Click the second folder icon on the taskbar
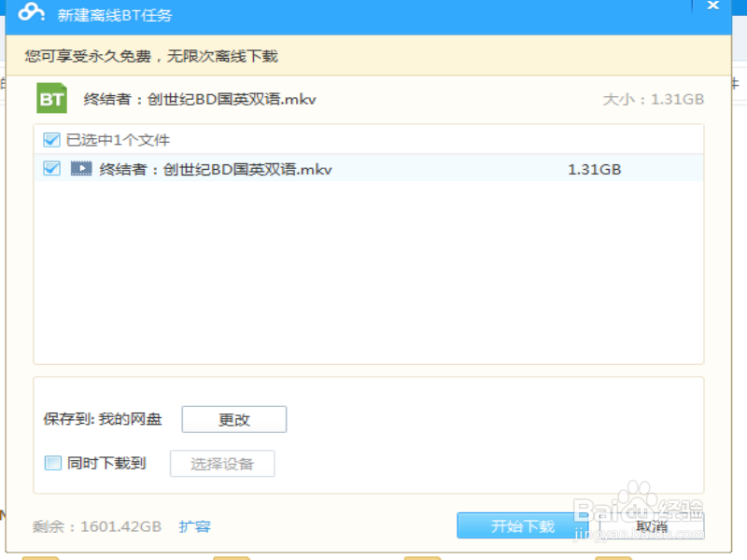 click(229, 556)
